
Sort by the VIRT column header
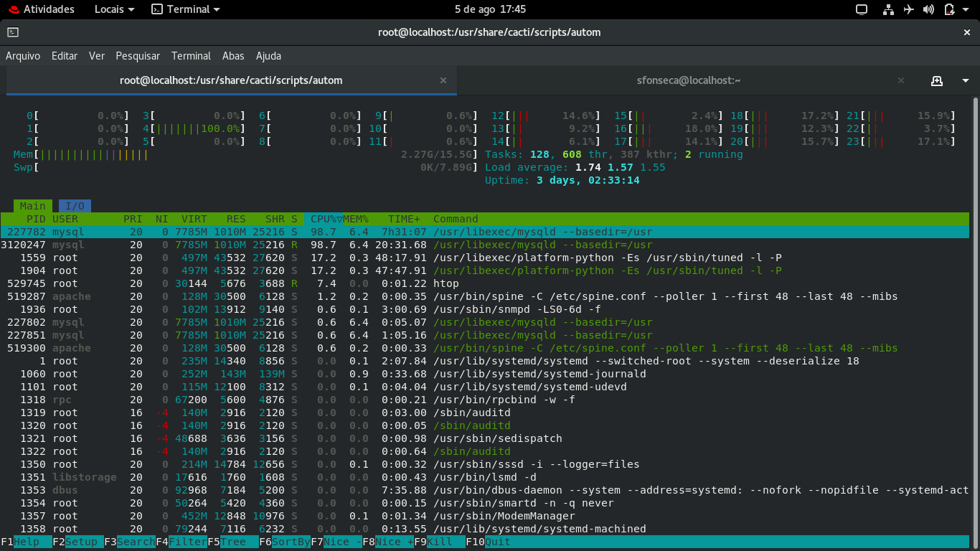pos(194,219)
